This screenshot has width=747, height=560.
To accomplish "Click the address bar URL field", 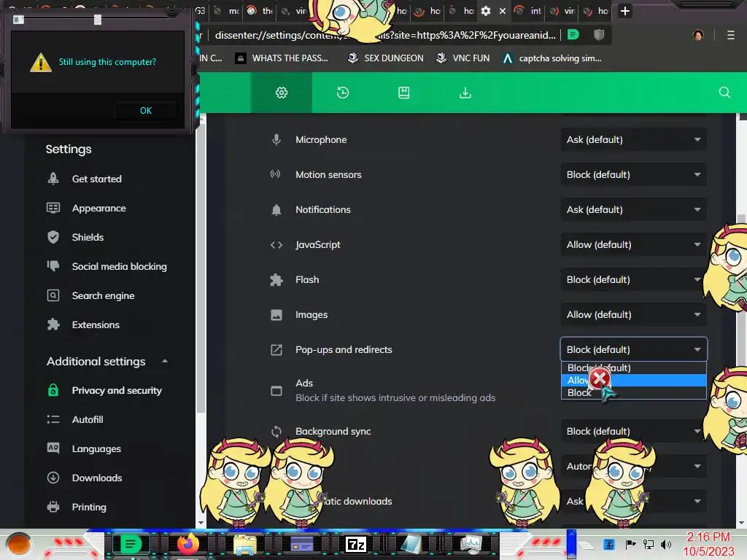I will (x=385, y=35).
